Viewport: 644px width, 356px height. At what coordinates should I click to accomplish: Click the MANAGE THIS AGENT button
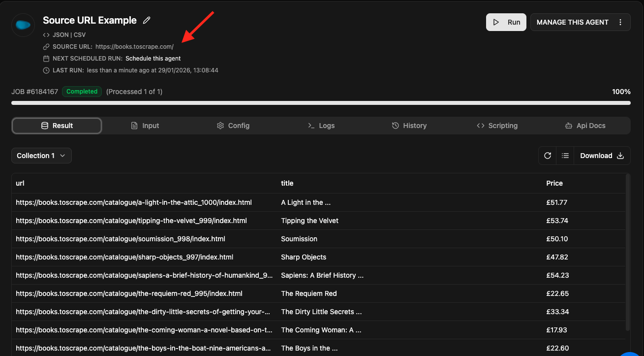coord(572,22)
